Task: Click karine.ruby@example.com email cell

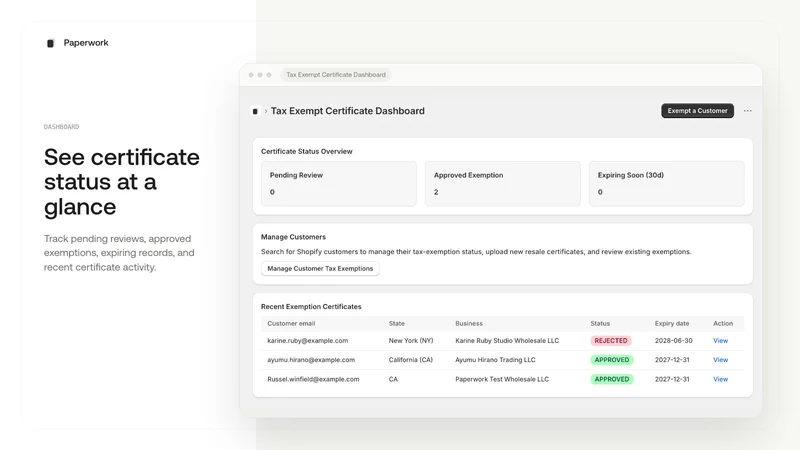Action: tap(308, 341)
